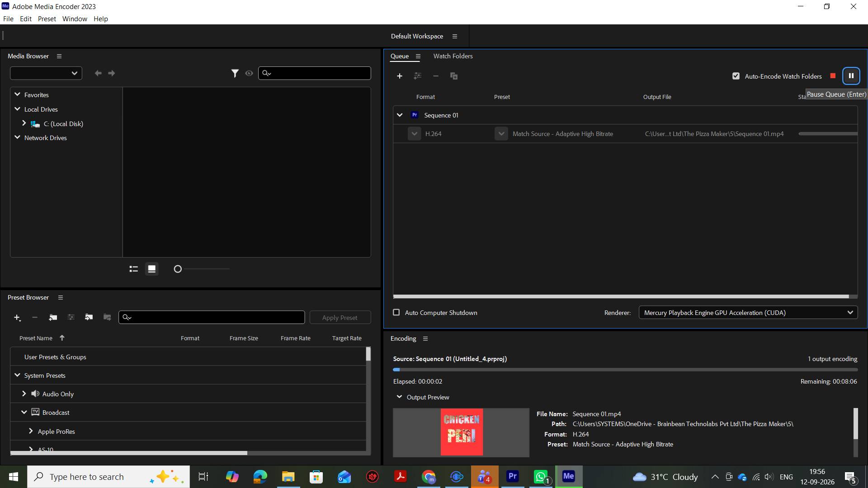
Task: Expand the Audio Only preset group
Action: 24,394
